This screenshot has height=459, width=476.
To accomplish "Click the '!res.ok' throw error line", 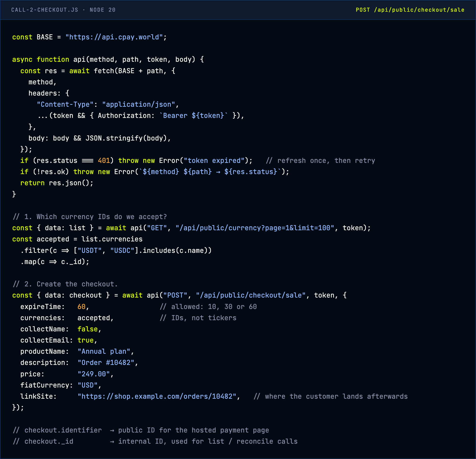I will point(155,172).
